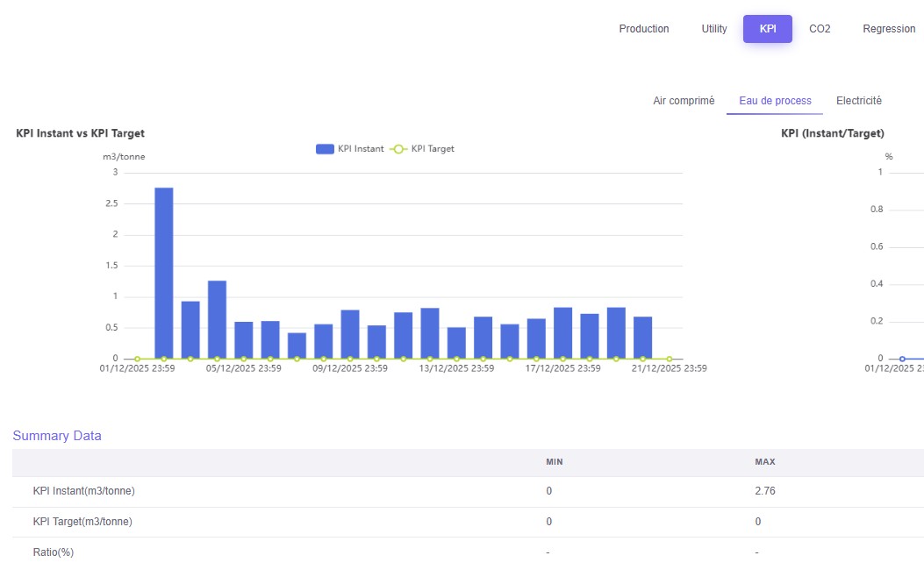Select the Air comprimé sub-tab
This screenshot has width=924, height=584.
(x=684, y=101)
